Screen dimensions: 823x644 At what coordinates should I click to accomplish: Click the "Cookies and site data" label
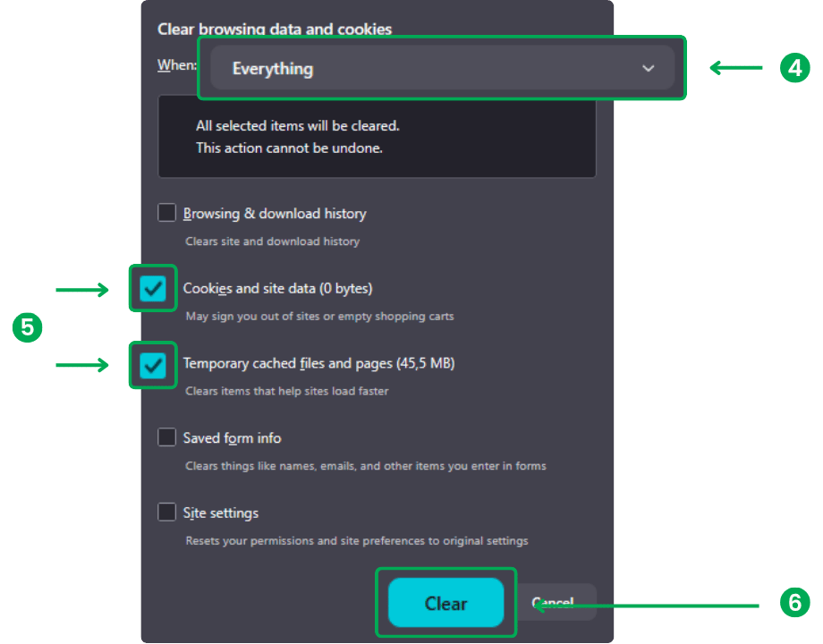(277, 288)
